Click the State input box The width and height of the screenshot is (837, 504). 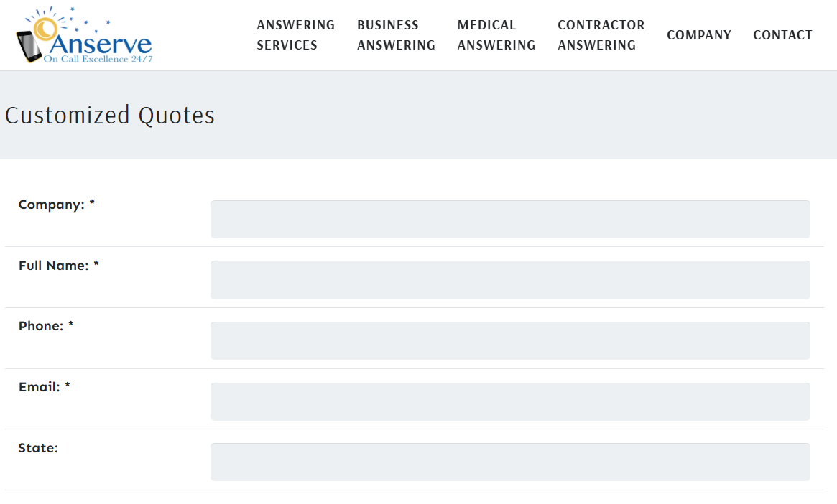(x=509, y=462)
